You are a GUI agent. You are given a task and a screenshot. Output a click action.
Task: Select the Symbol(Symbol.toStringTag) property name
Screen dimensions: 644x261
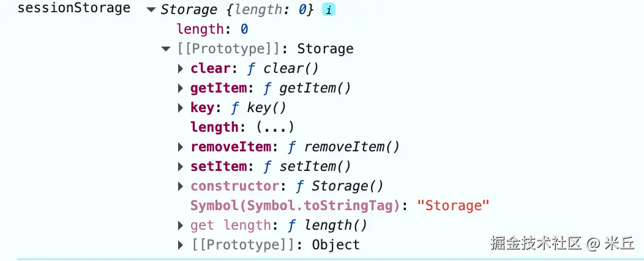tap(295, 205)
